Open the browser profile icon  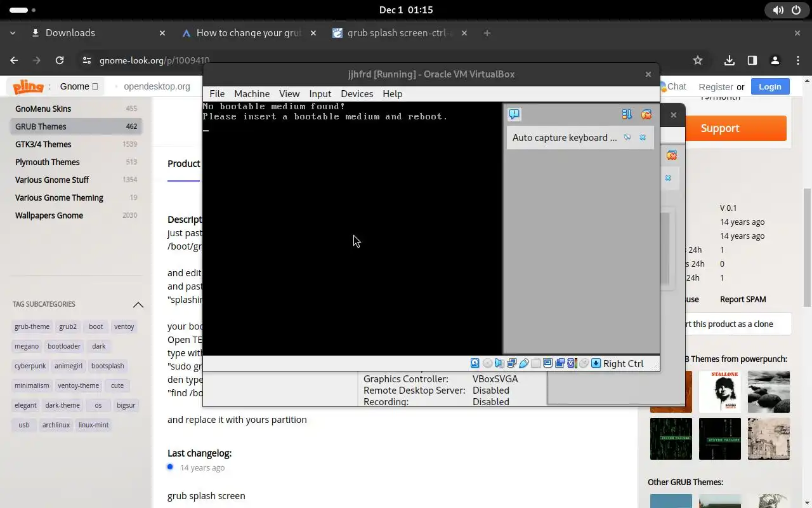pyautogui.click(x=775, y=60)
